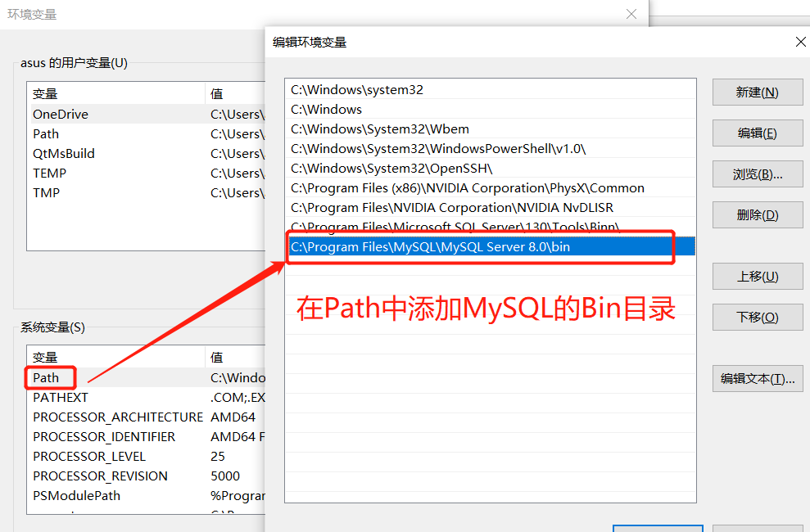Select the PSModulePath system variable
The width and height of the screenshot is (810, 532).
coord(148,495)
